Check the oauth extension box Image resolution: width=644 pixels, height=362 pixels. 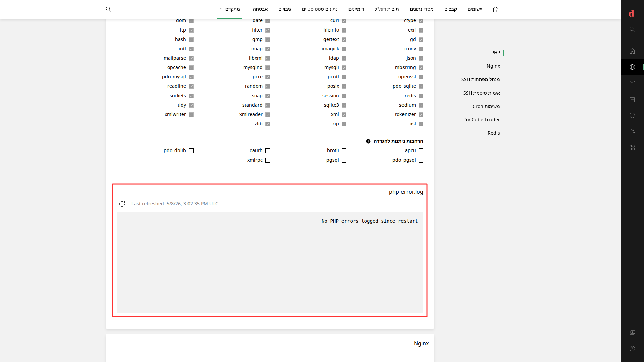(268, 151)
